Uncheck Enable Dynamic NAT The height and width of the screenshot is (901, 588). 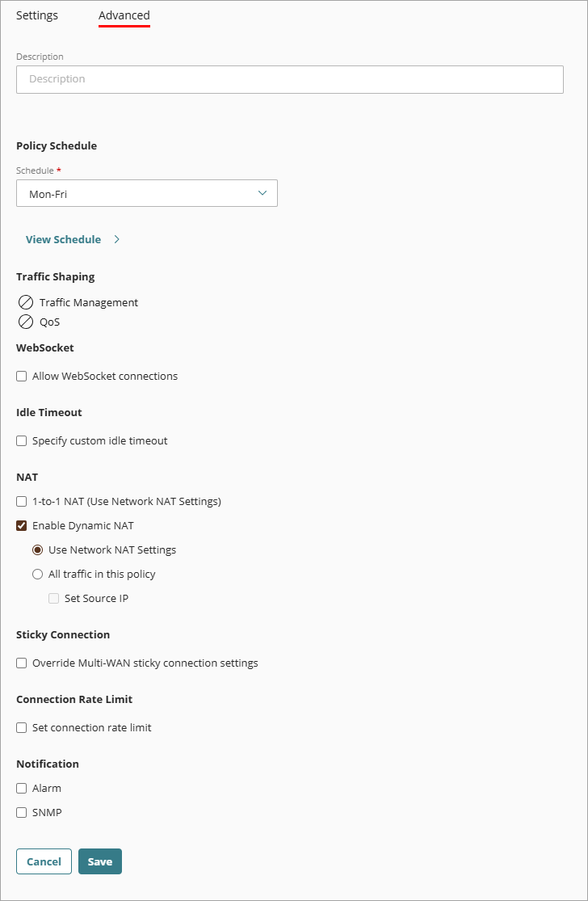(21, 525)
